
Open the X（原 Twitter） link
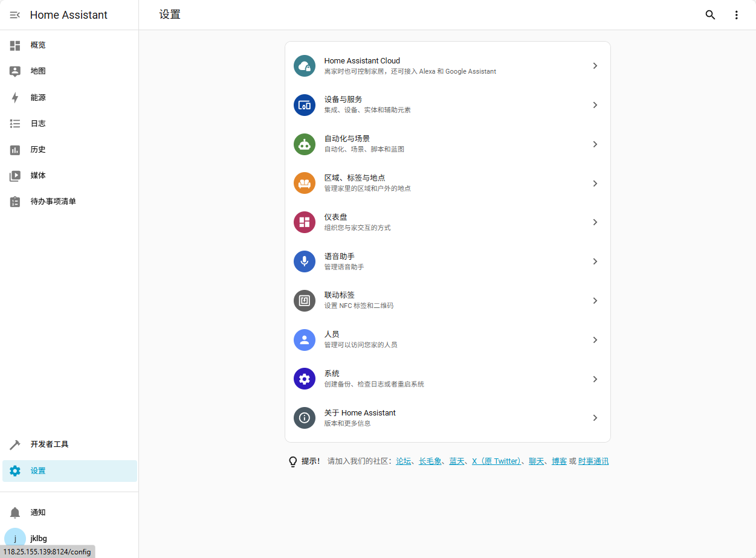tap(497, 461)
